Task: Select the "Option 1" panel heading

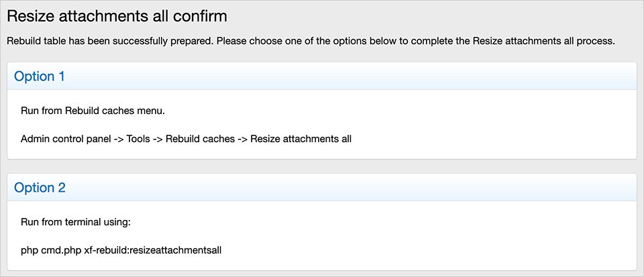Action: coord(40,76)
